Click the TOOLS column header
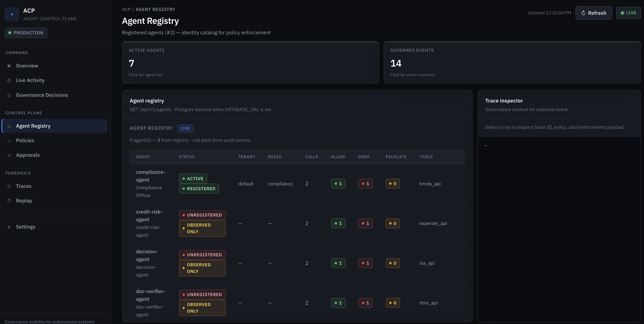 point(426,157)
